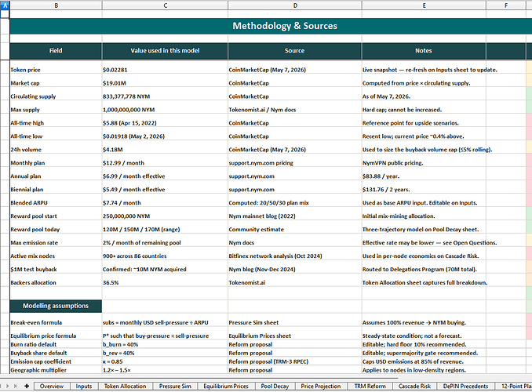Open the Price Projection tab
The width and height of the screenshot is (532, 392).
[x=321, y=386]
